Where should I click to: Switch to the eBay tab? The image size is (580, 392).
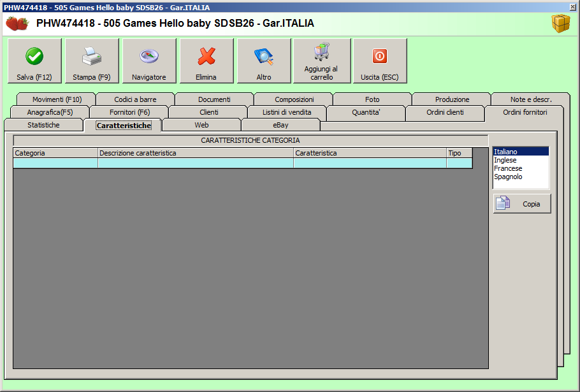pyautogui.click(x=280, y=125)
